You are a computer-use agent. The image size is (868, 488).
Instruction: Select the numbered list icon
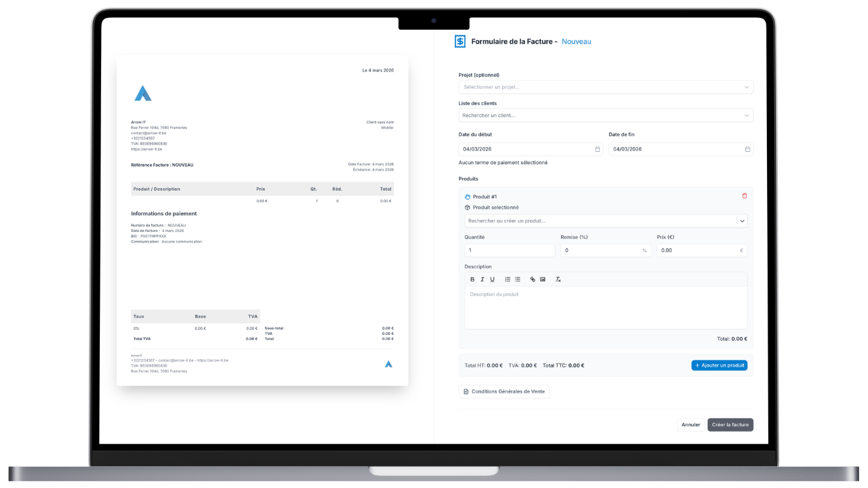point(507,279)
